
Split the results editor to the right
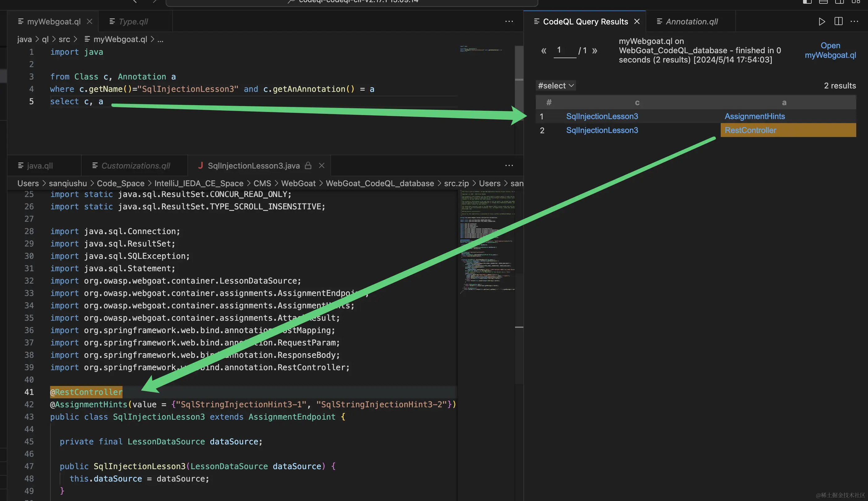(x=838, y=21)
